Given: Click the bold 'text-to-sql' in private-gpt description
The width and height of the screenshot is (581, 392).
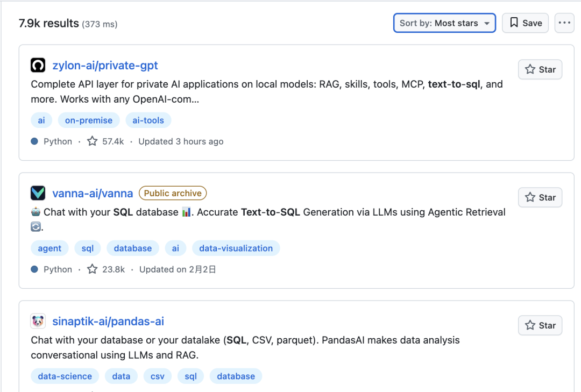Looking at the screenshot, I should (x=454, y=84).
